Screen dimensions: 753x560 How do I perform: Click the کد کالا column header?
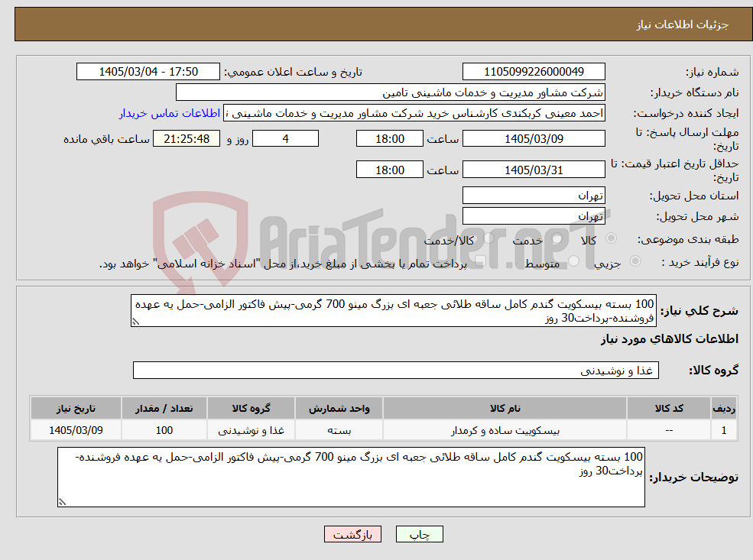pyautogui.click(x=669, y=409)
